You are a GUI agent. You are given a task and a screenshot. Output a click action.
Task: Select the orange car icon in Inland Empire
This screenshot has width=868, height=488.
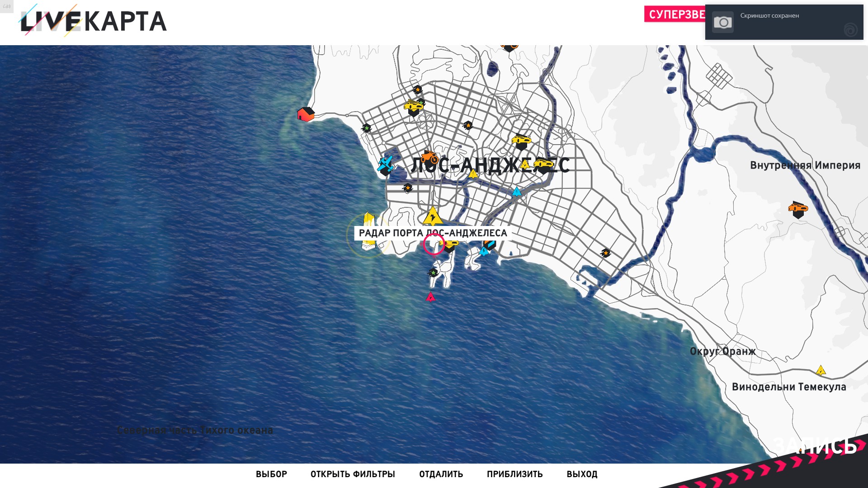coord(798,210)
